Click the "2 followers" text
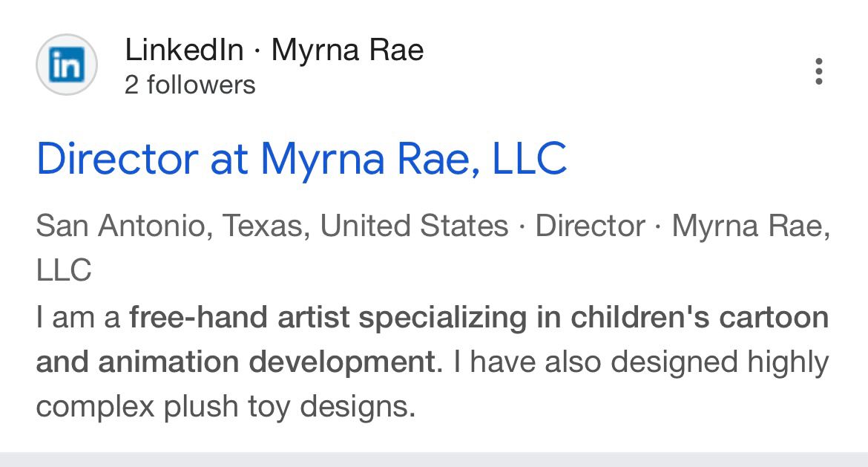Image resolution: width=868 pixels, height=467 pixels. click(190, 85)
